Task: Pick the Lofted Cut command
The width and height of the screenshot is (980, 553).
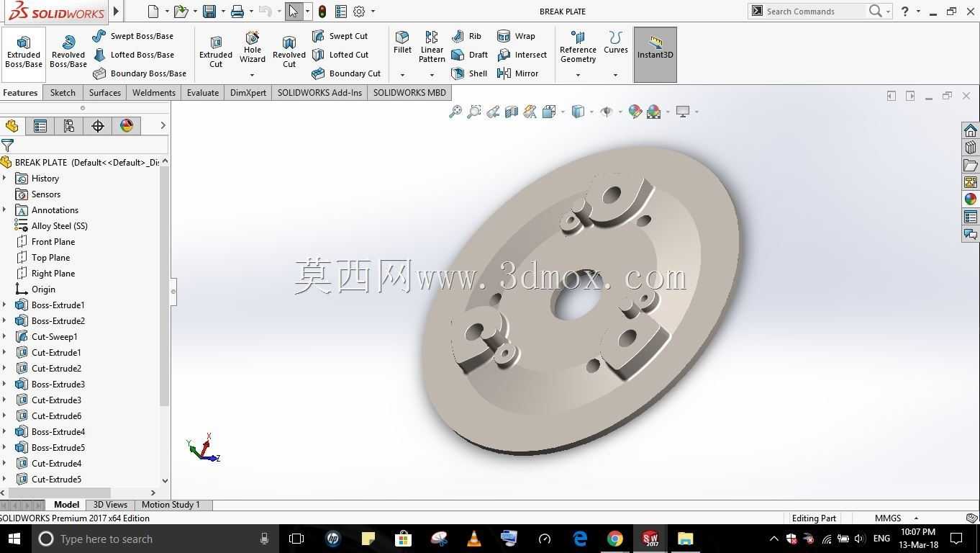Action: [340, 55]
